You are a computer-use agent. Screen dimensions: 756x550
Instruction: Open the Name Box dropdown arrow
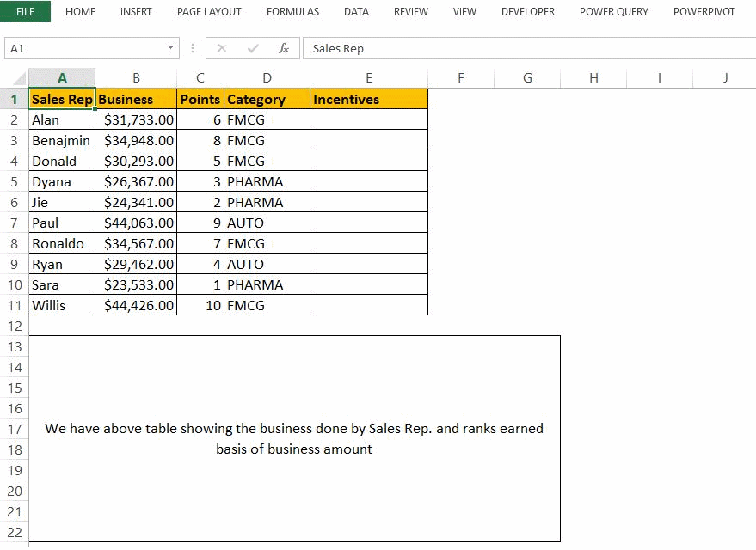tap(169, 48)
